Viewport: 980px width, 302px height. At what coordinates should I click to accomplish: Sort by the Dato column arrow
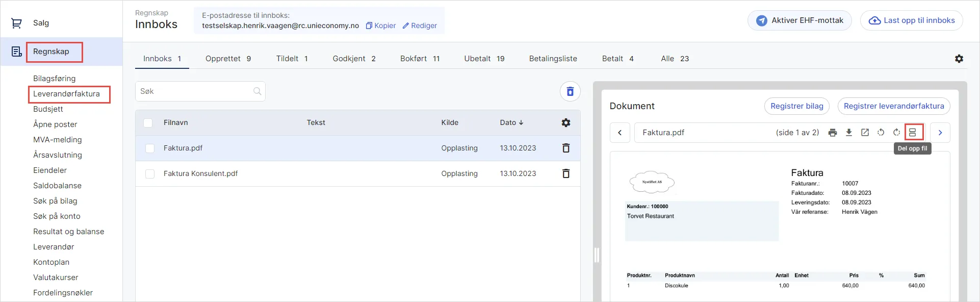(x=521, y=122)
